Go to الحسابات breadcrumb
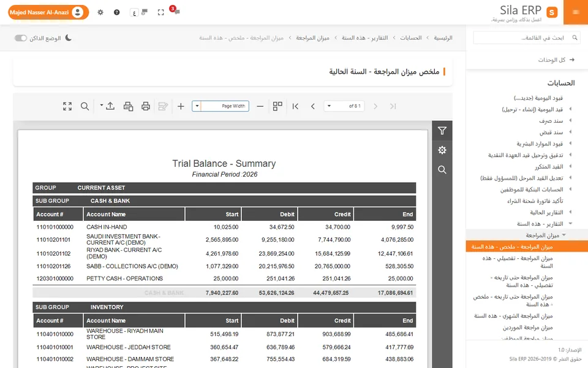 (410, 38)
